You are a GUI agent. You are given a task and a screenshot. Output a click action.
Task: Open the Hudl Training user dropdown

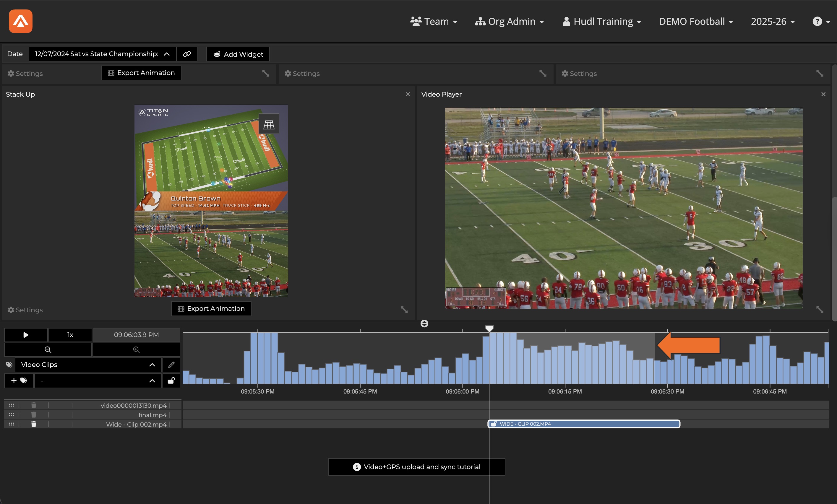[x=602, y=21]
